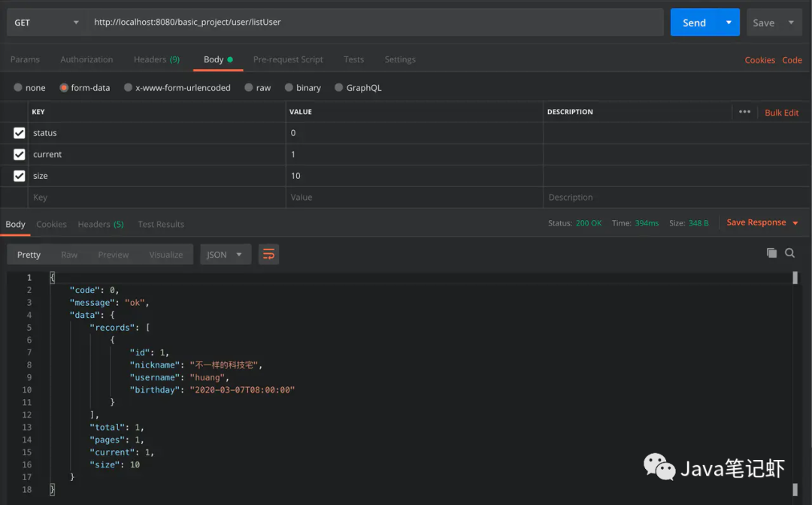Expand the Save Response dropdown
The width and height of the screenshot is (812, 505).
[x=795, y=223]
